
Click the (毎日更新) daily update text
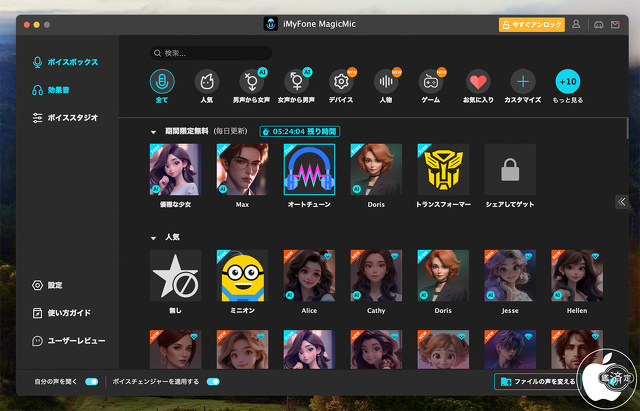(231, 131)
